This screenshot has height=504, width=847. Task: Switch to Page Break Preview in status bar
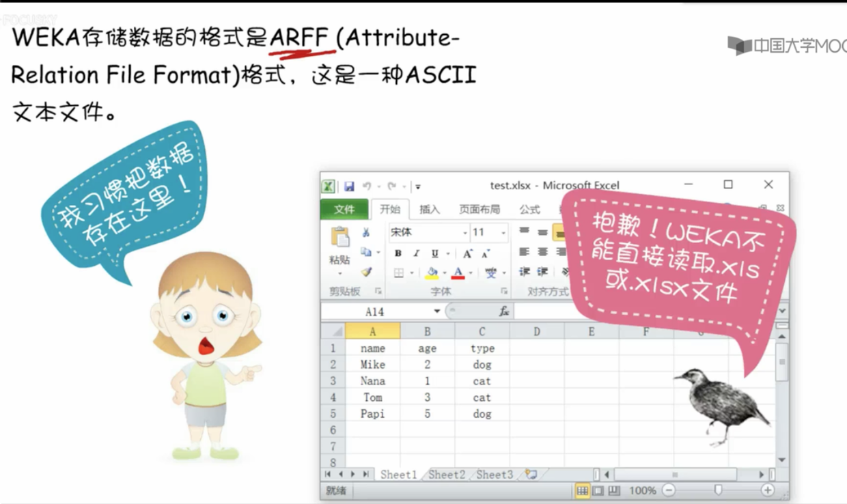pos(614,490)
